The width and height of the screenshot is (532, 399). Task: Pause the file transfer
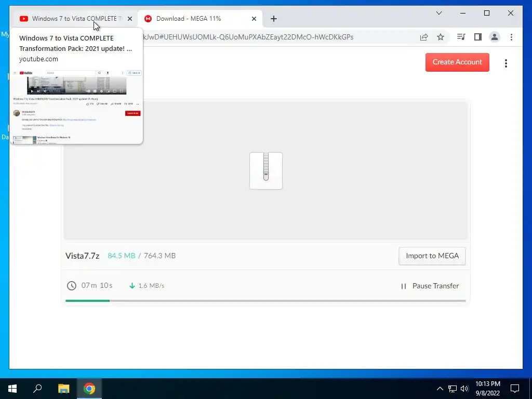[x=430, y=286]
